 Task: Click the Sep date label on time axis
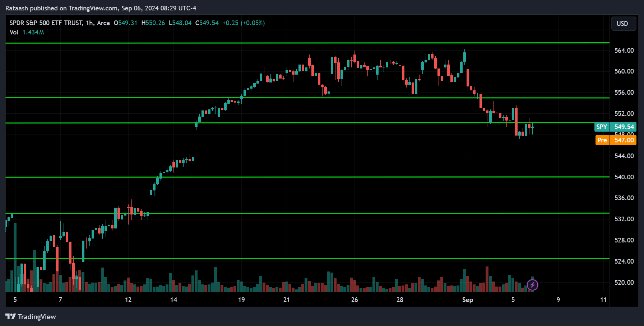click(468, 300)
